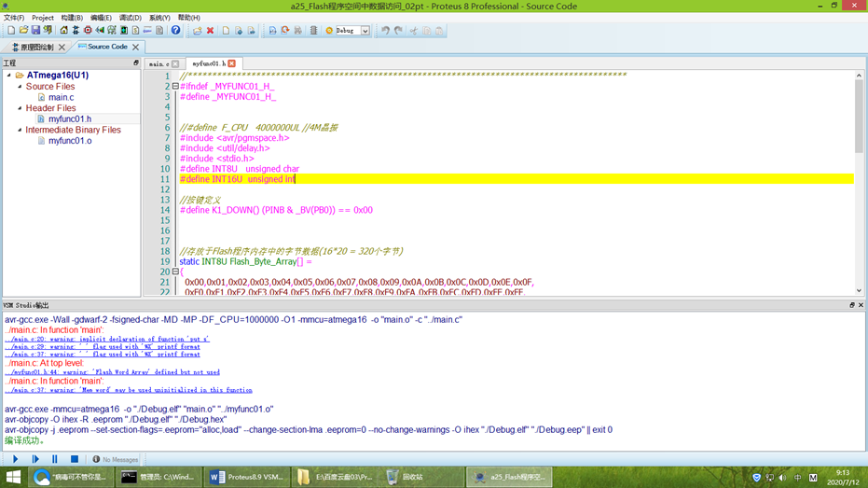Open the 调试(D) menu

131,18
